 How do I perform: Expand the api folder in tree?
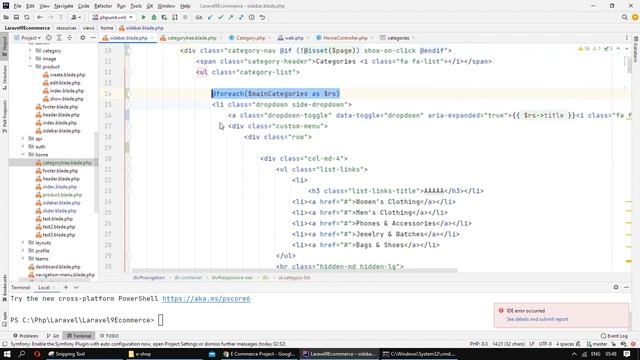tap(23, 139)
